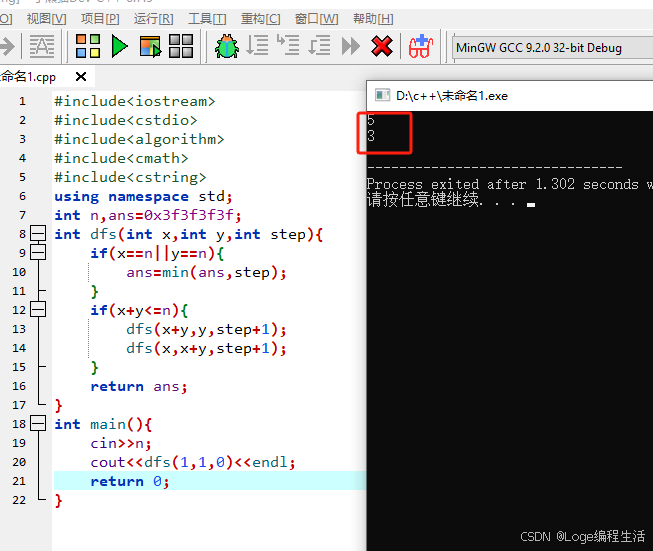Click the ans=min(ans,step); line
The image size is (653, 551).
tap(206, 272)
